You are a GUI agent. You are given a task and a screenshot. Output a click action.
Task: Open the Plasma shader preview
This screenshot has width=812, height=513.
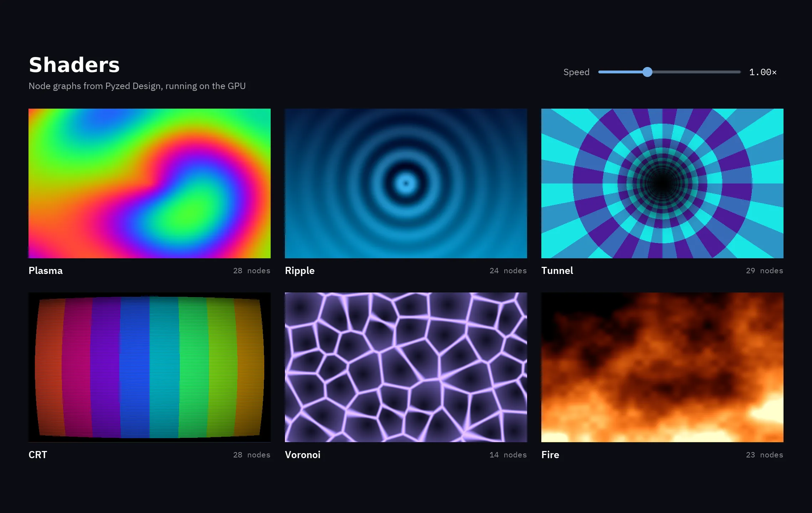click(150, 183)
